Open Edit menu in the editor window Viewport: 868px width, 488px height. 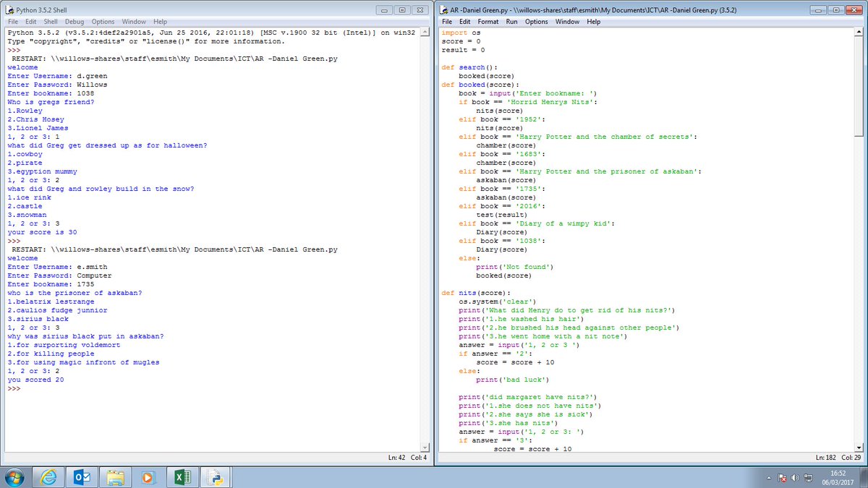[466, 22]
